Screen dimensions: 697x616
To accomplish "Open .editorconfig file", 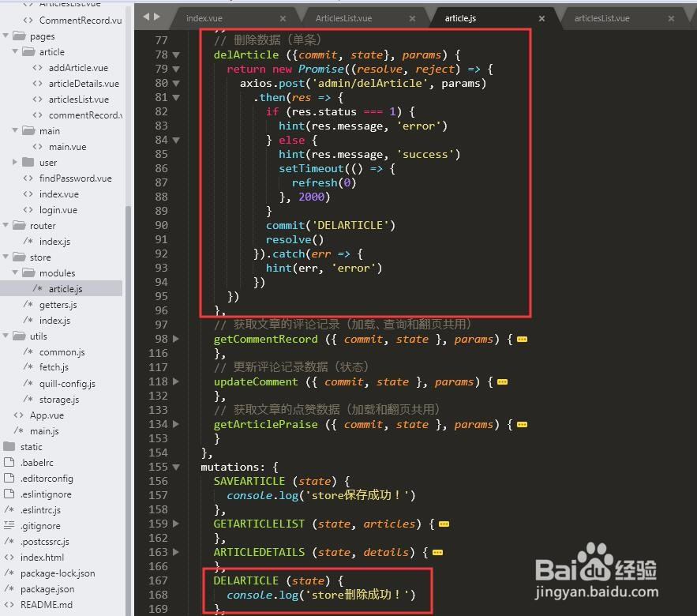I will pyautogui.click(x=47, y=478).
